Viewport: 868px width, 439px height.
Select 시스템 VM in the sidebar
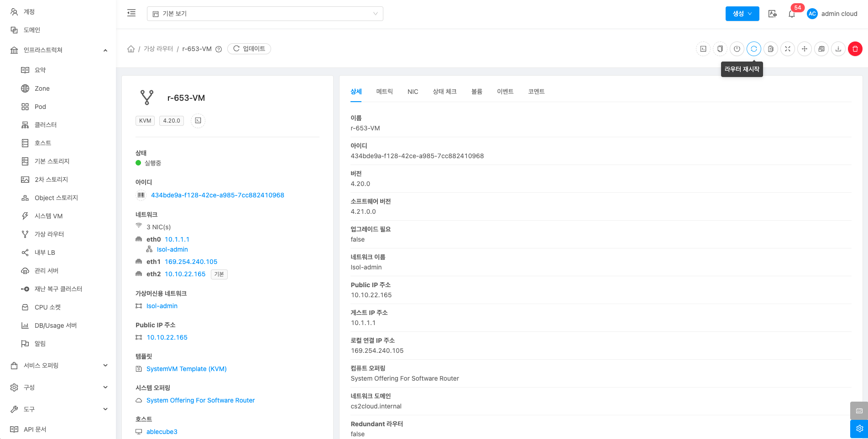48,216
